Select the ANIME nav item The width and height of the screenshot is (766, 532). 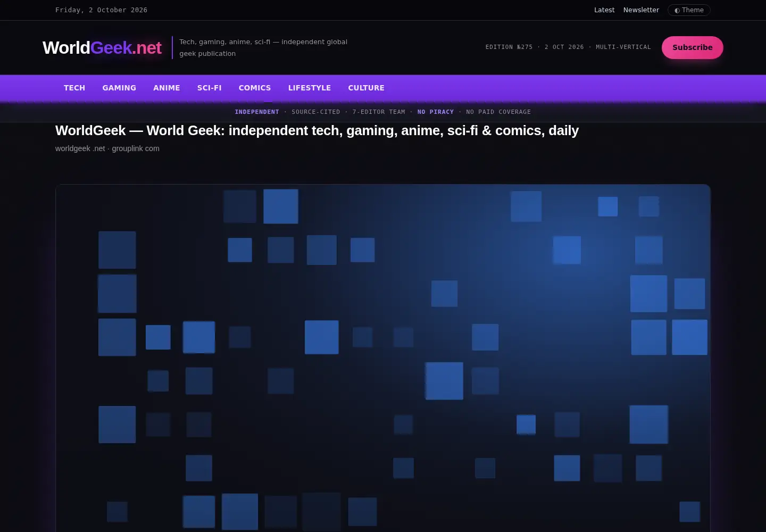166,88
